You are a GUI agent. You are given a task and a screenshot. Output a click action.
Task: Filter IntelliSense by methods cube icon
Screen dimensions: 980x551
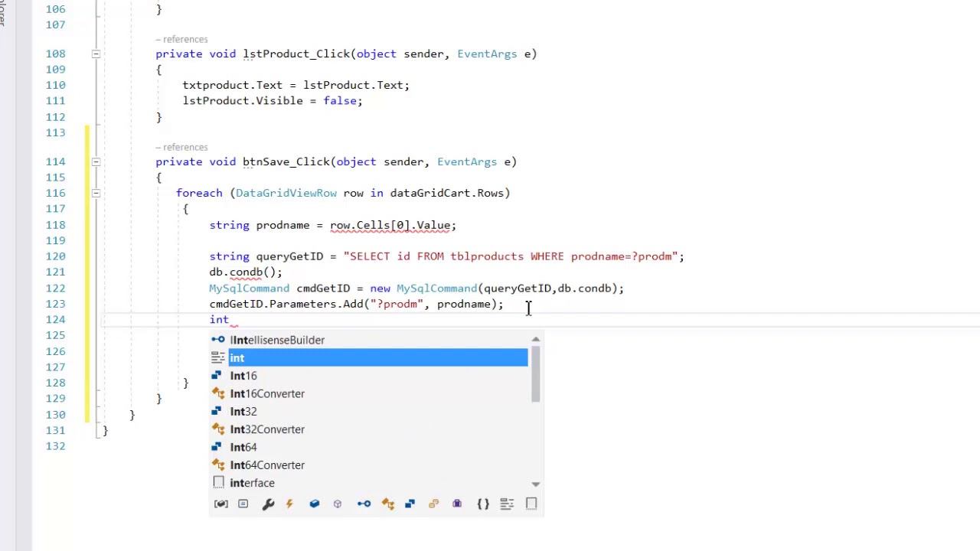click(338, 504)
